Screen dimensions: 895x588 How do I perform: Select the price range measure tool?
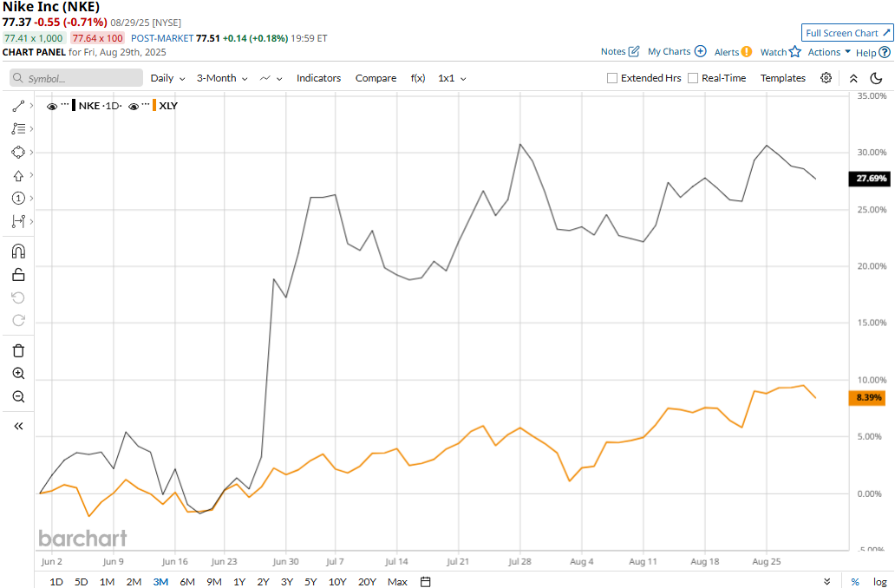[x=18, y=221]
